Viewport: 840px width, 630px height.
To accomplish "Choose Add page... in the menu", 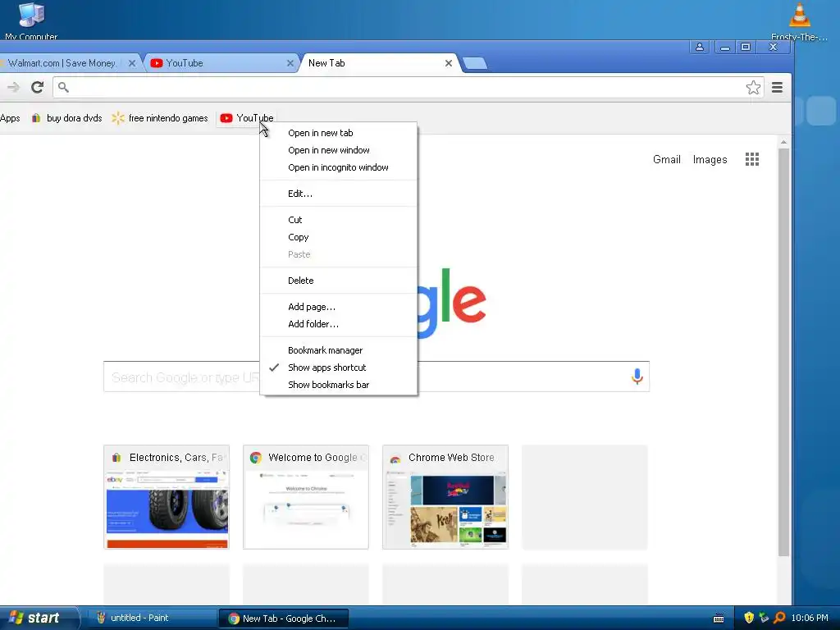I will point(339,307).
